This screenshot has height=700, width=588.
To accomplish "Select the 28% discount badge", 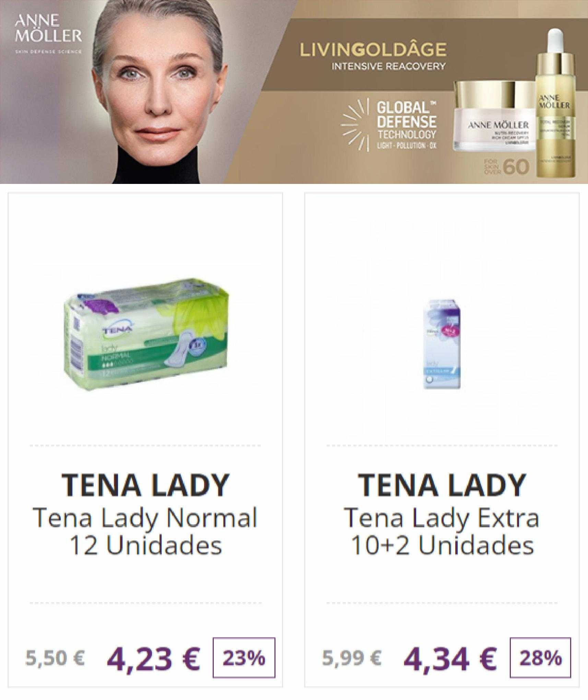I will coord(541,658).
